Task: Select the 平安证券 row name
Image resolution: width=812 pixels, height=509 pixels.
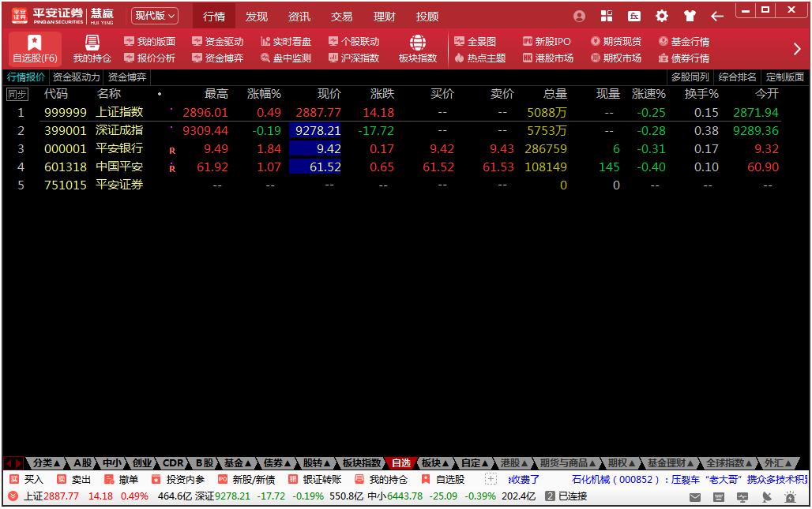Action: (x=119, y=185)
